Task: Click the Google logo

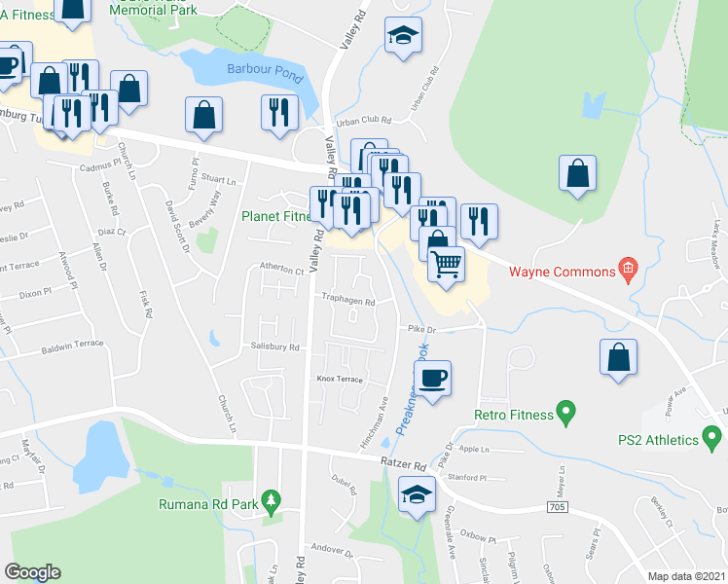Action: click(32, 572)
